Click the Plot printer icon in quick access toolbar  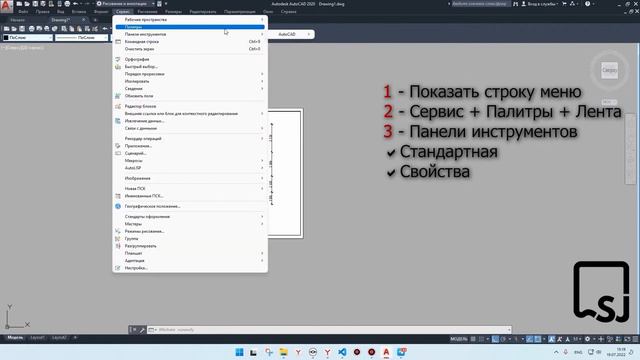(67, 4)
